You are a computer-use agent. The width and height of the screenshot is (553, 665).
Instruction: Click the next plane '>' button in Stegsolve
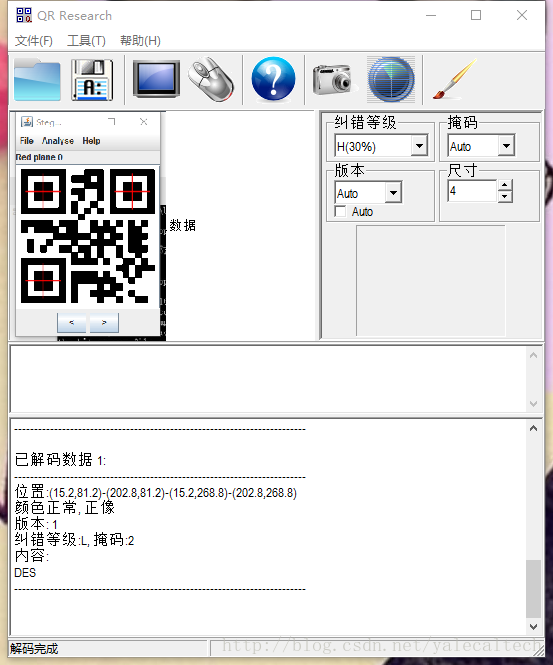104,323
